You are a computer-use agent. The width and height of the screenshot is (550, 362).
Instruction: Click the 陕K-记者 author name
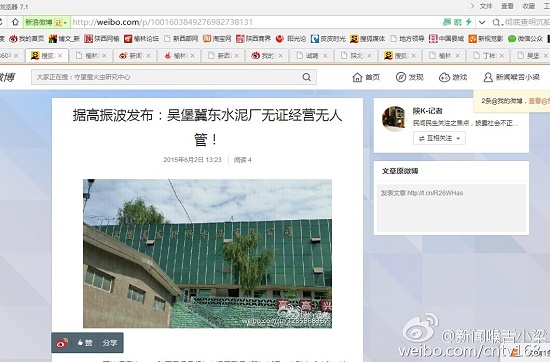[427, 111]
